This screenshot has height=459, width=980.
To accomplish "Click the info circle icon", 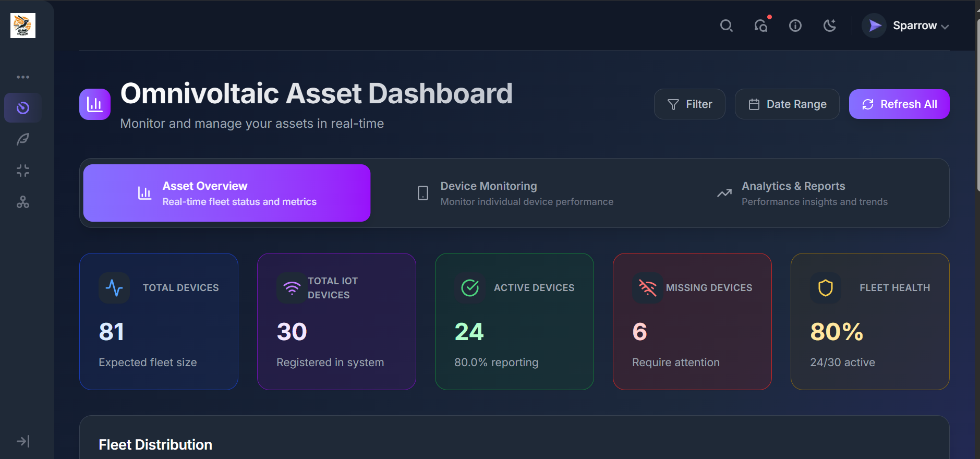I will tap(795, 26).
